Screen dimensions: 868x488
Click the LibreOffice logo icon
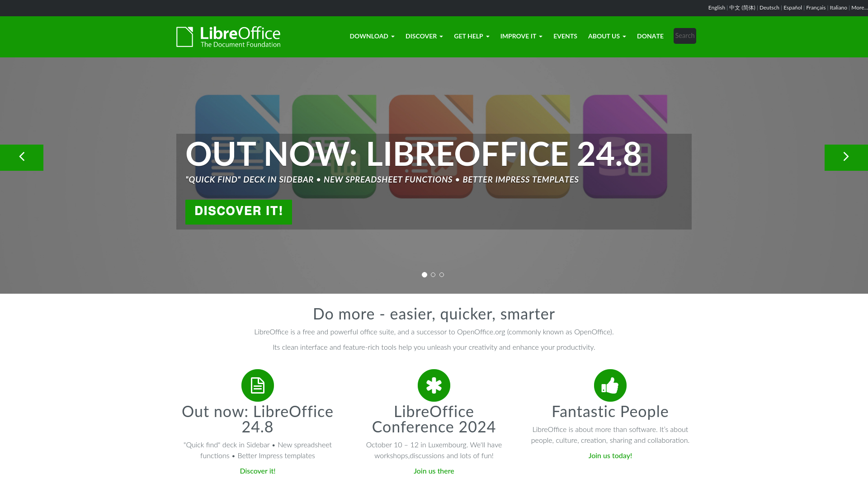coord(184,37)
